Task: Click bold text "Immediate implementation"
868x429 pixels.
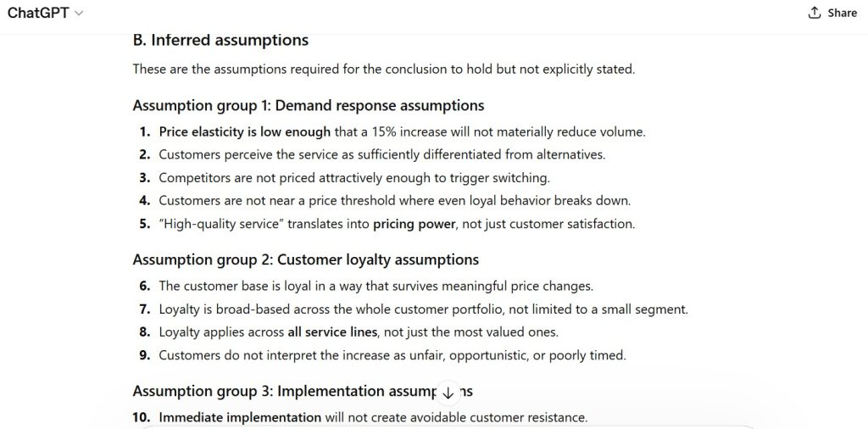Action: click(x=240, y=417)
